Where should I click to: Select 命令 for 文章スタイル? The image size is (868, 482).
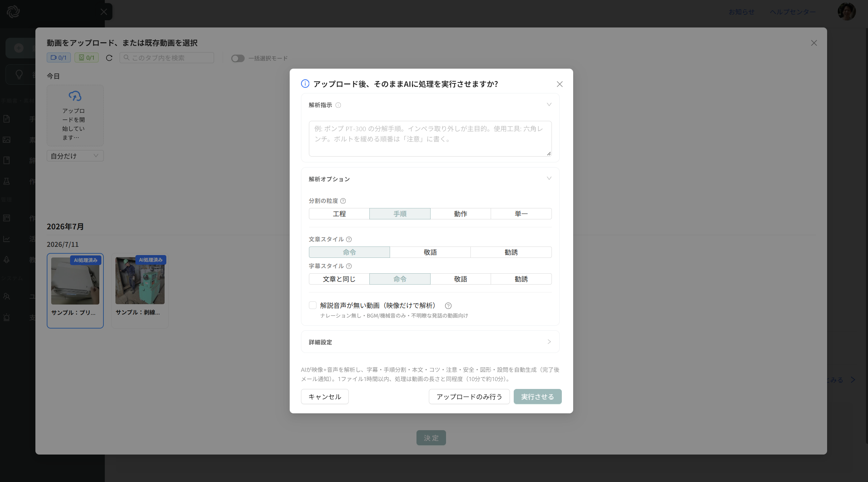pyautogui.click(x=349, y=252)
